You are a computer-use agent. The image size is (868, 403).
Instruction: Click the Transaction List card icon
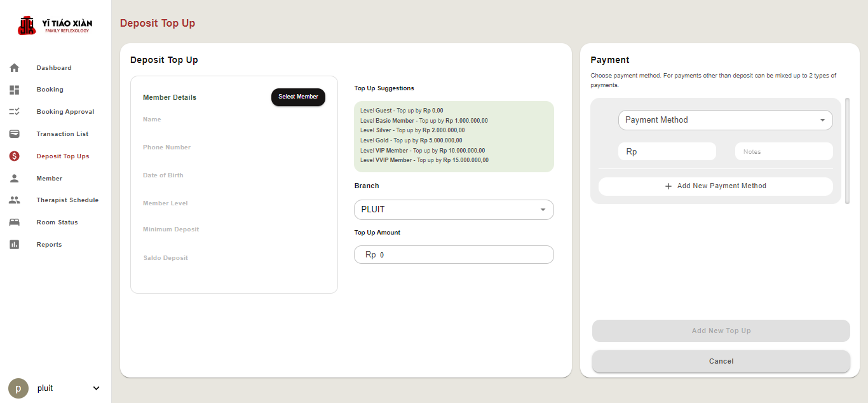(x=15, y=134)
